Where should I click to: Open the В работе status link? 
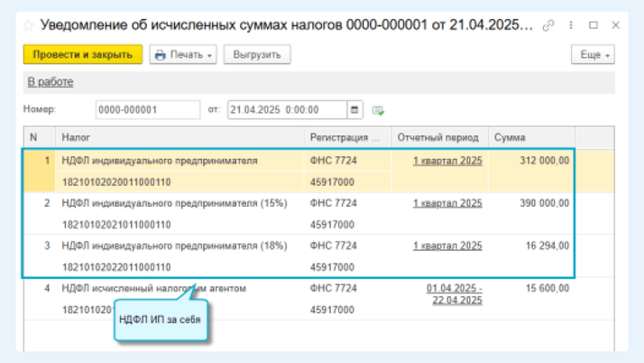click(50, 82)
